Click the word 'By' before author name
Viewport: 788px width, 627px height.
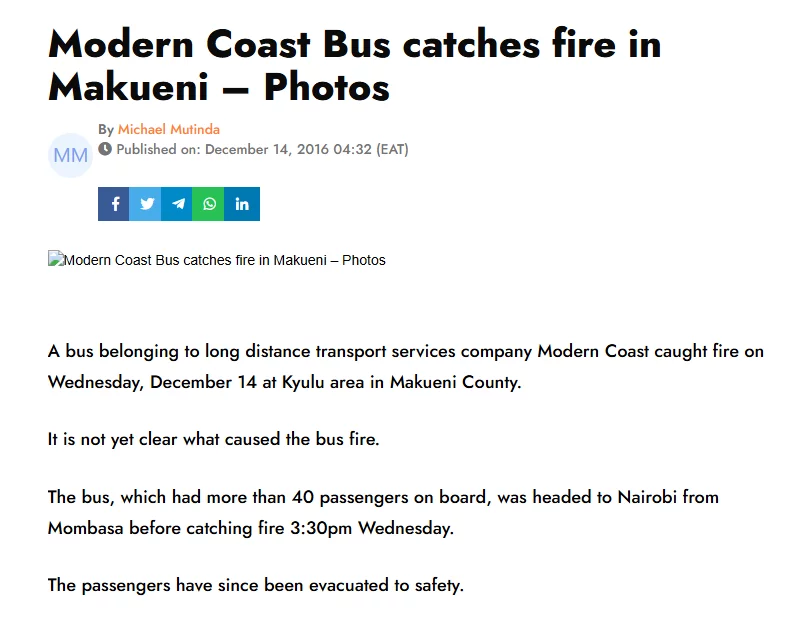106,130
